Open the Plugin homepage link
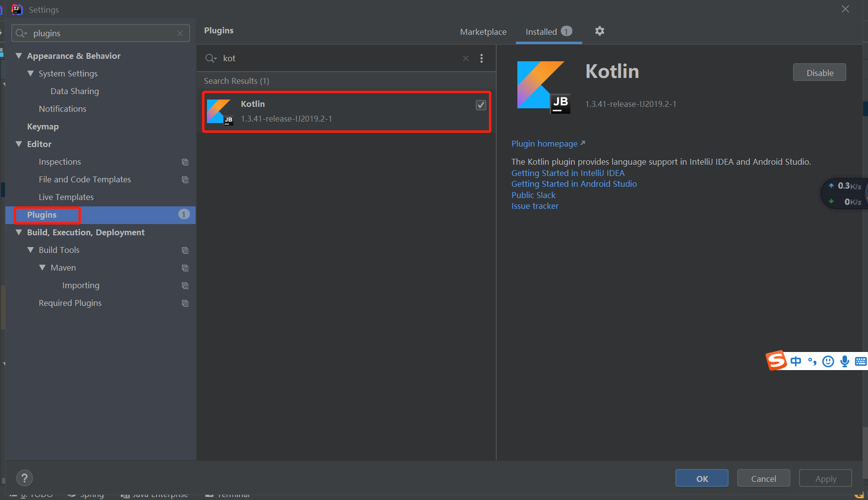This screenshot has width=868, height=500. (x=548, y=144)
